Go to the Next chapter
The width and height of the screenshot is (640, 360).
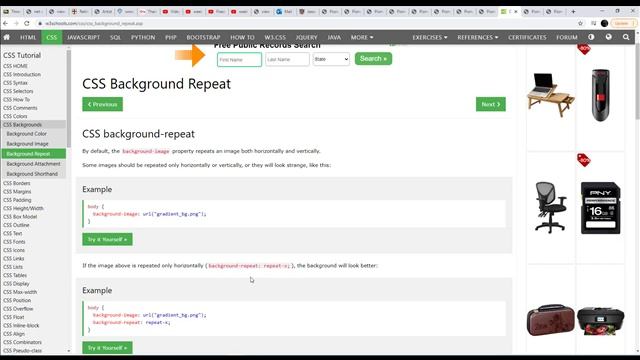(491, 104)
